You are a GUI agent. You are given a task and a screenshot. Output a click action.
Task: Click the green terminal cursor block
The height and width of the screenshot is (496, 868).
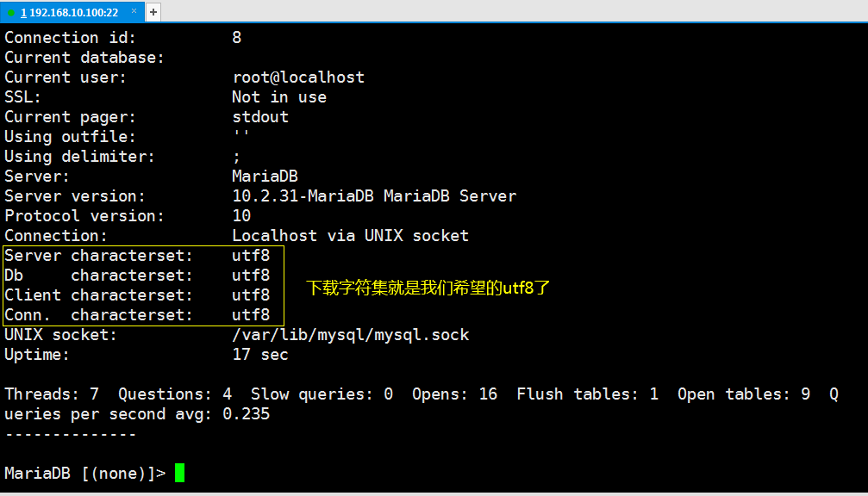point(180,473)
